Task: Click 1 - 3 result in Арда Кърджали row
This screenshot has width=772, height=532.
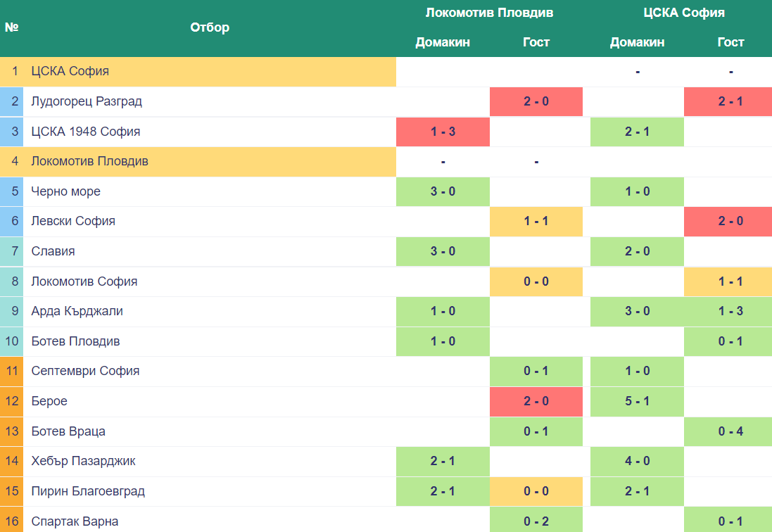Action: click(728, 312)
